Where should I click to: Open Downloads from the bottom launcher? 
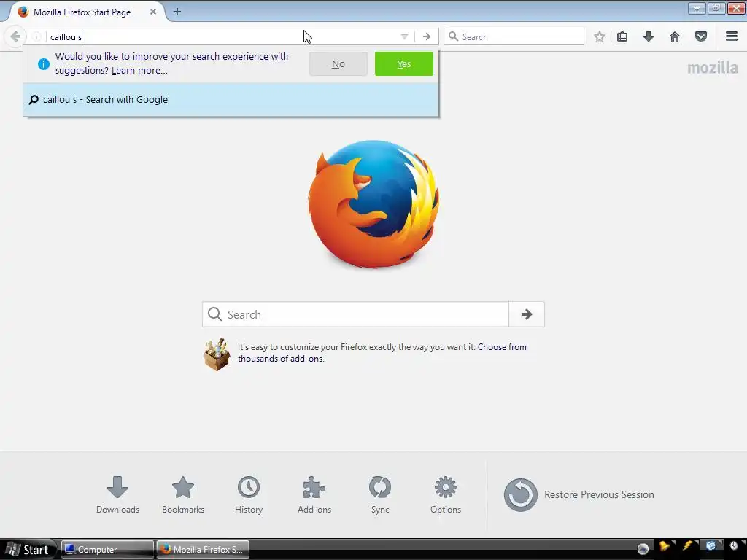(x=117, y=495)
